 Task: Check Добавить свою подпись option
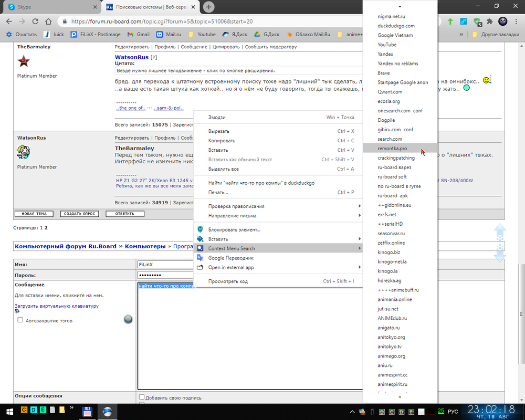point(142,397)
